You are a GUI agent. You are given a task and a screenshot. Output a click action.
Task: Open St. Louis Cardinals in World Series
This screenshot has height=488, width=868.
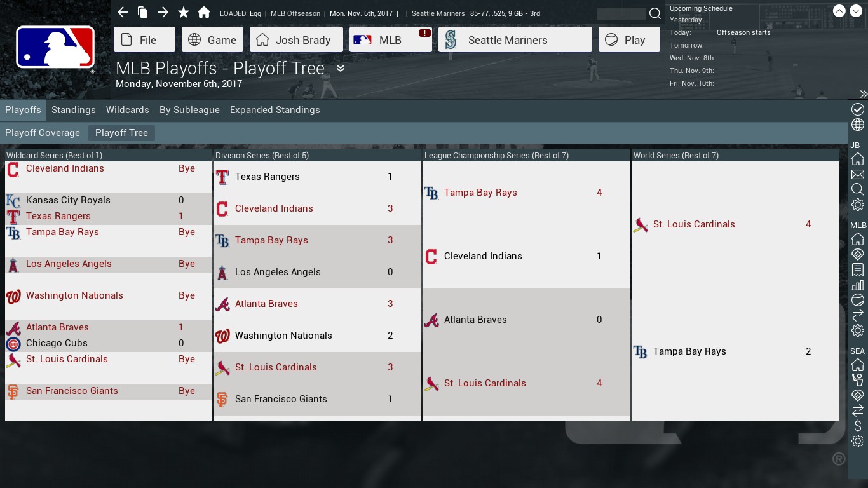pos(694,224)
